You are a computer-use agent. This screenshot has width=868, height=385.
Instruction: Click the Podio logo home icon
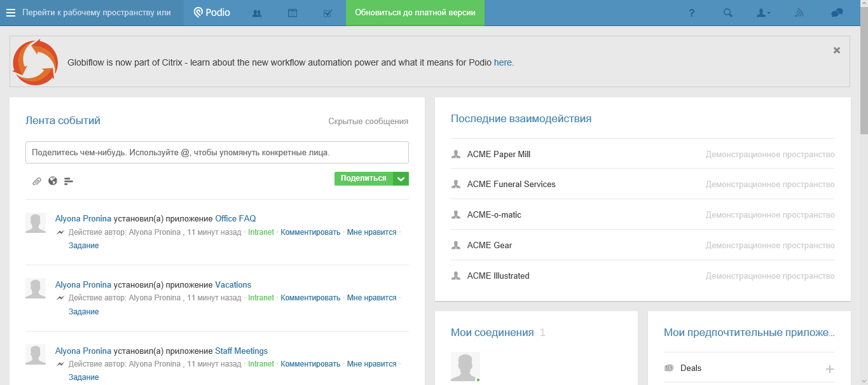(212, 13)
